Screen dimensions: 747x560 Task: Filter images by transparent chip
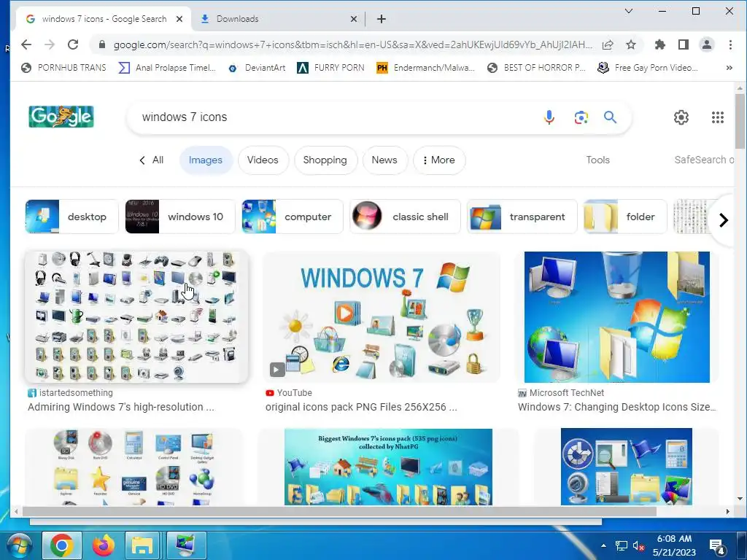tap(522, 217)
